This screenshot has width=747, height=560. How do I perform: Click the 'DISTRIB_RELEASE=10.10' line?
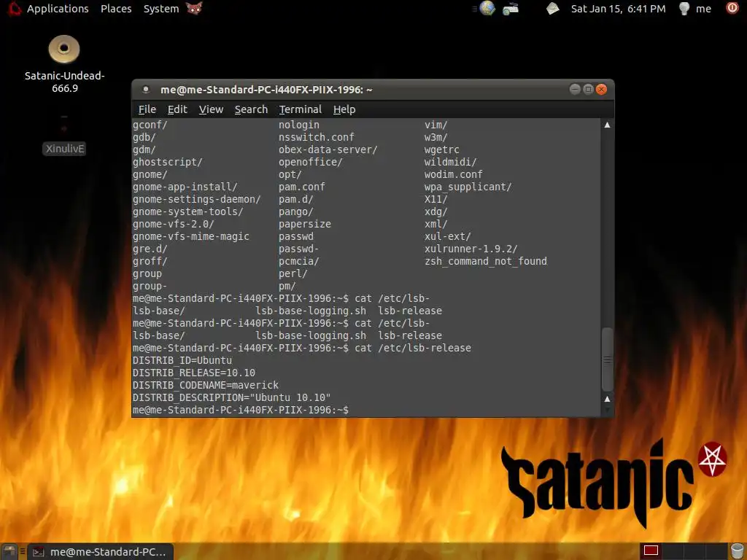click(x=194, y=373)
